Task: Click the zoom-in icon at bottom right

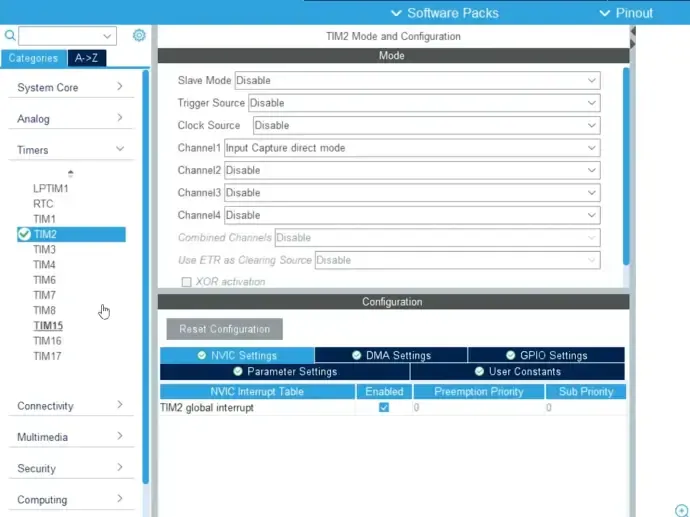Action: (x=681, y=510)
